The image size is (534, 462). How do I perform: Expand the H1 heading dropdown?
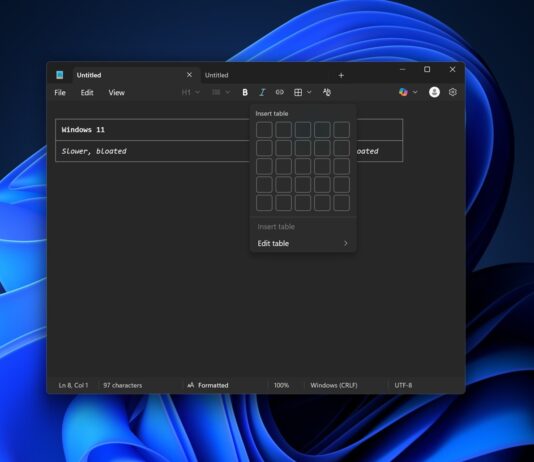tap(198, 92)
